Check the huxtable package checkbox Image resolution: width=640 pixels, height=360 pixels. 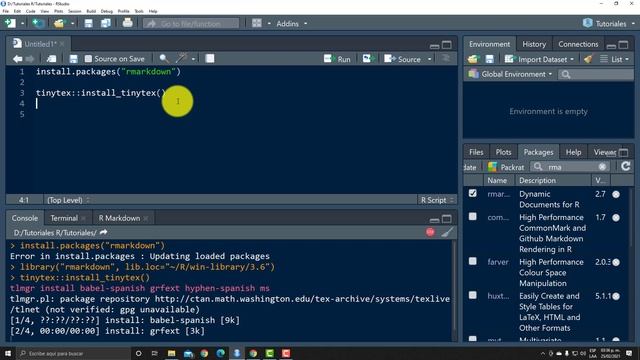(473, 295)
